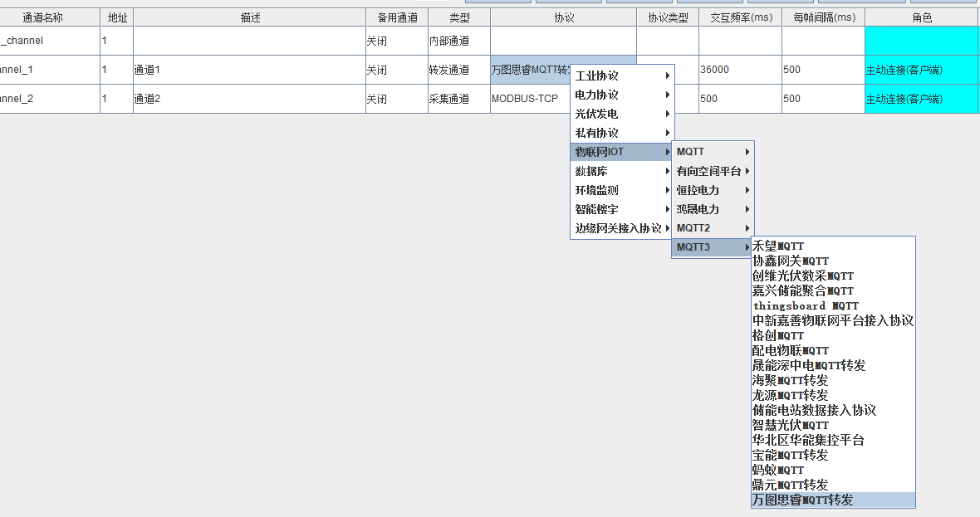Screen dimensions: 980x517
Task: Open the 边缘网关接入协议 submenu
Action: pyautogui.click(x=621, y=228)
